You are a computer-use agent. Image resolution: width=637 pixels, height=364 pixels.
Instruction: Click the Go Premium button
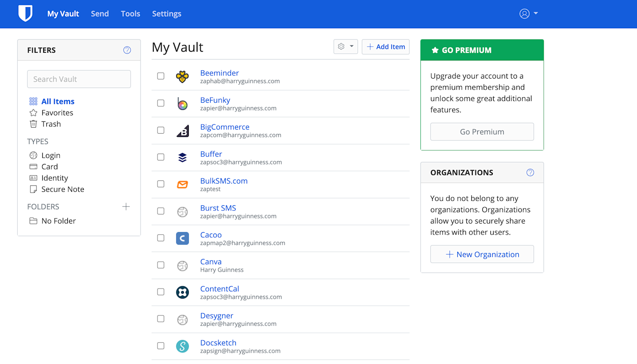coord(482,132)
